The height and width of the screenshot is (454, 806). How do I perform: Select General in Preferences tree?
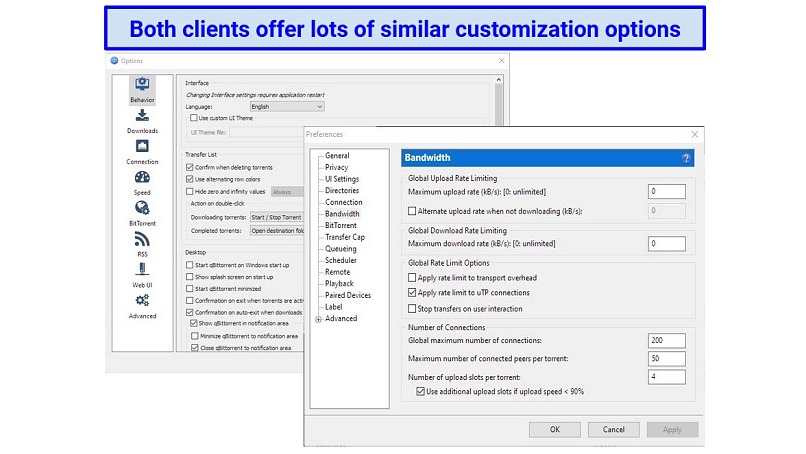337,155
